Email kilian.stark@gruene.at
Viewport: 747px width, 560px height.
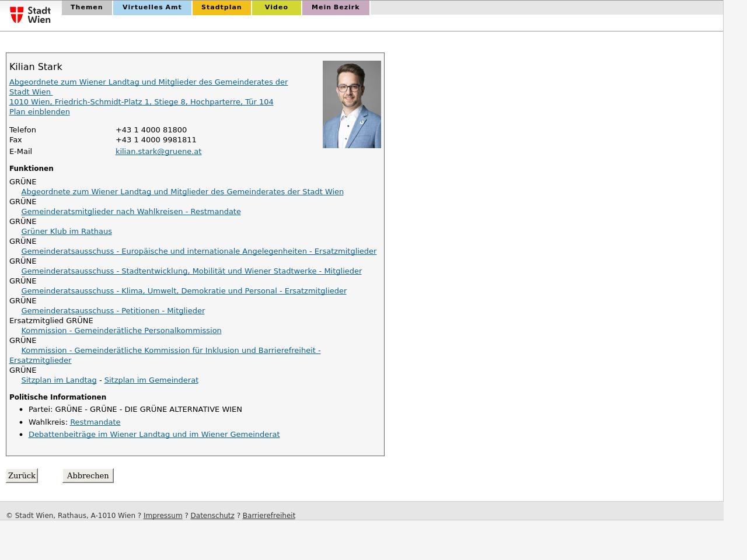coord(158,152)
